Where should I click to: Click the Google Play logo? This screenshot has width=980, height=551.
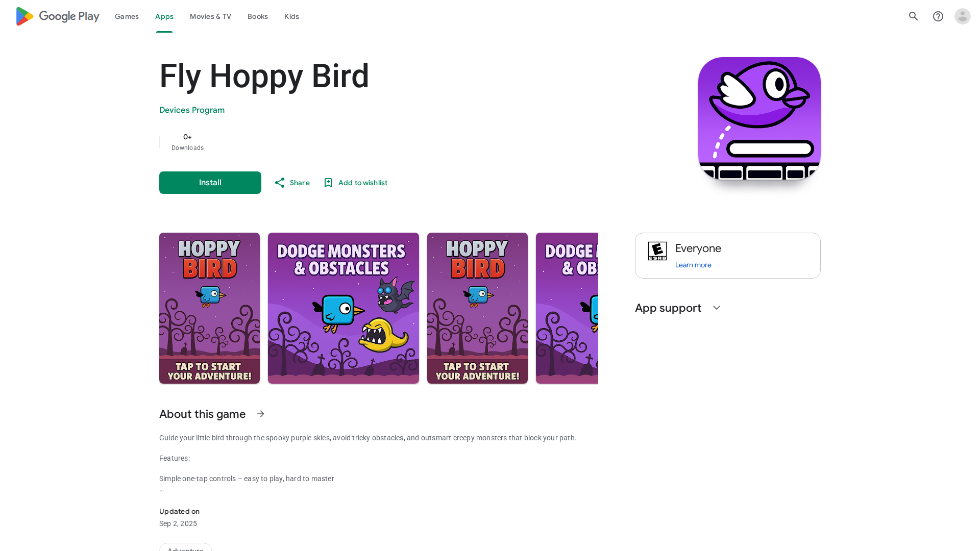tap(57, 16)
